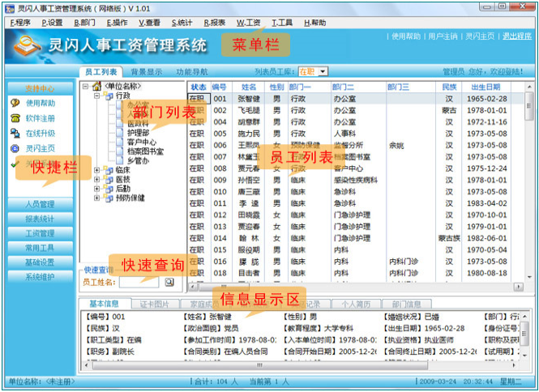Click the search magnifier icon beside 员工姓名

(x=169, y=283)
